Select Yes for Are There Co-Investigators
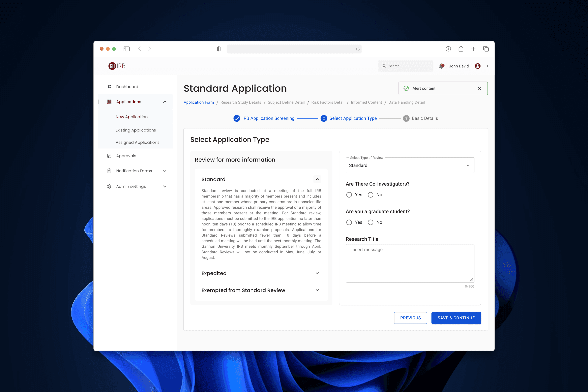The width and height of the screenshot is (588, 392). click(349, 195)
